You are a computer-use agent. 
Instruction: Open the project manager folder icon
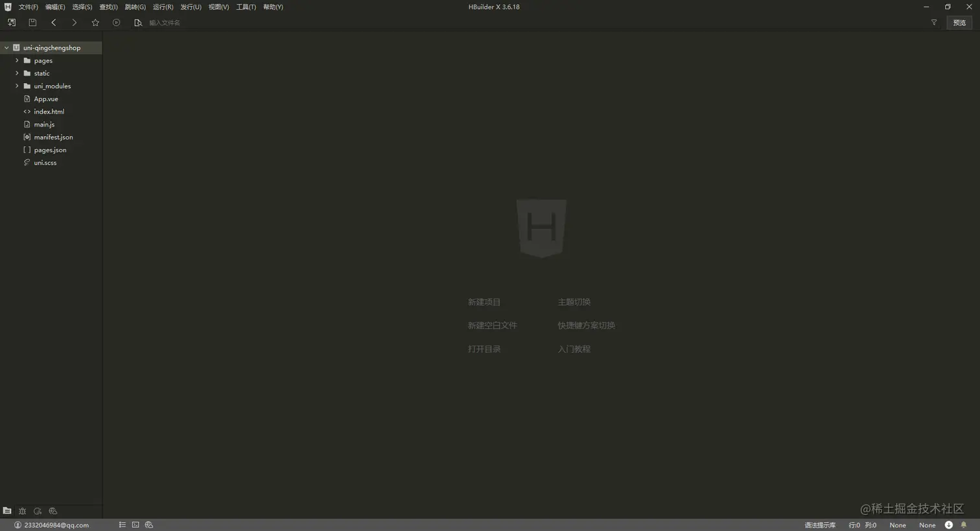click(x=7, y=511)
